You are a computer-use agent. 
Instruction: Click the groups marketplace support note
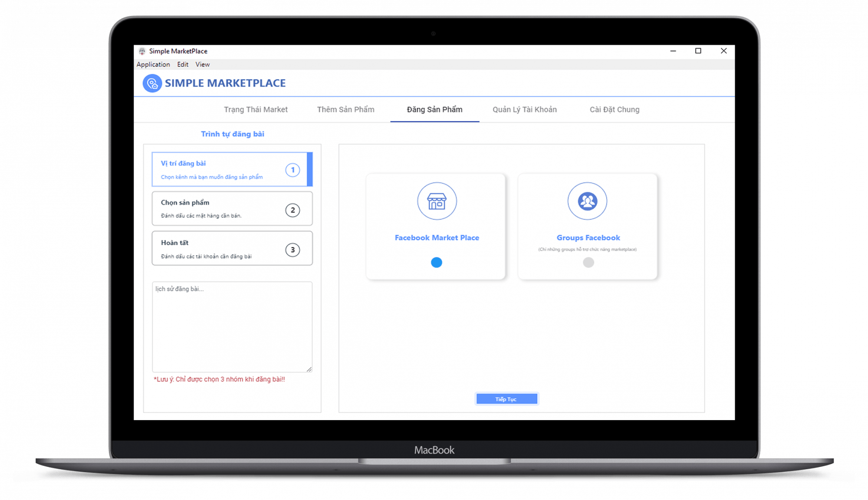(x=588, y=250)
